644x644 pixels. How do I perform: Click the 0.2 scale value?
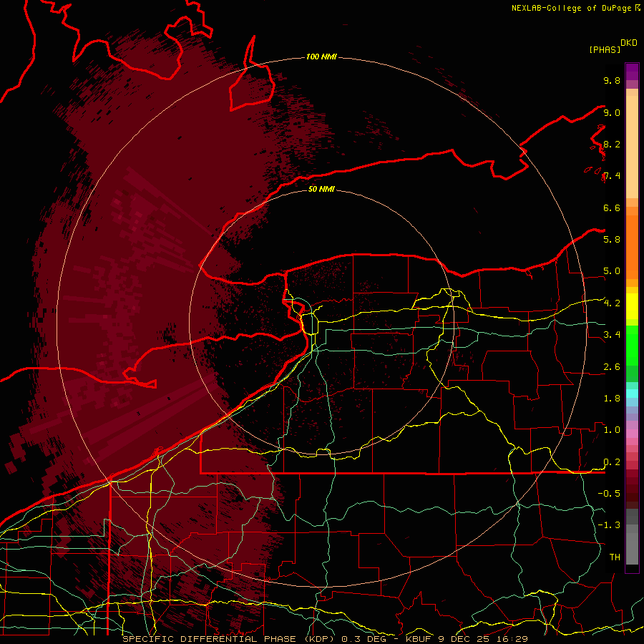[x=612, y=462]
